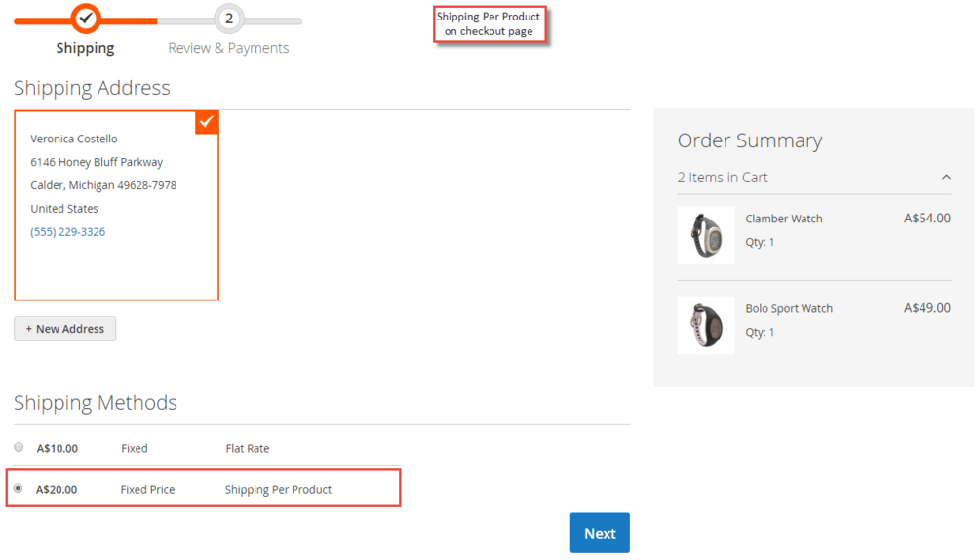Click the 2 Items in Cart heading
The height and width of the screenshot is (560, 980).
(723, 178)
